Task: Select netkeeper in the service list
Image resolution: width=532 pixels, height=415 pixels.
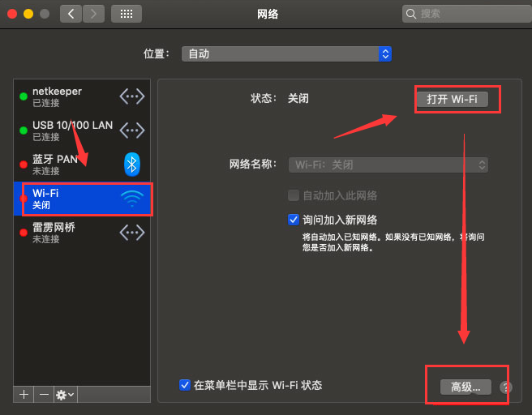Action: click(69, 96)
